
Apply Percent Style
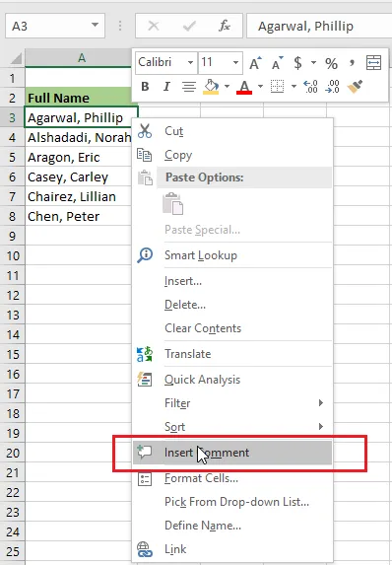[331, 64]
